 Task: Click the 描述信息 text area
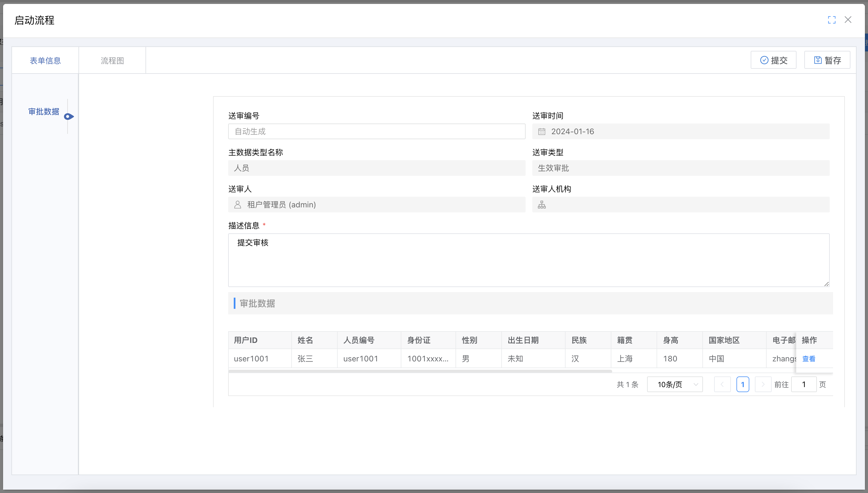coord(529,260)
